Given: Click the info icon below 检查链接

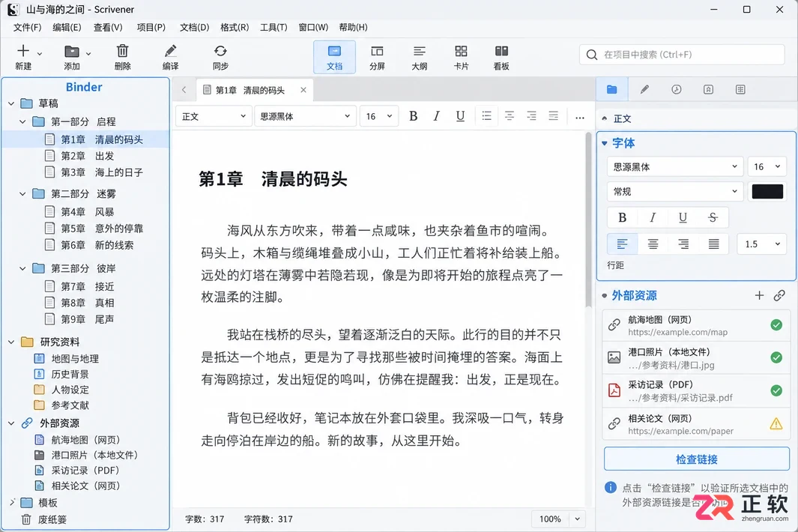Looking at the screenshot, I should [x=610, y=488].
